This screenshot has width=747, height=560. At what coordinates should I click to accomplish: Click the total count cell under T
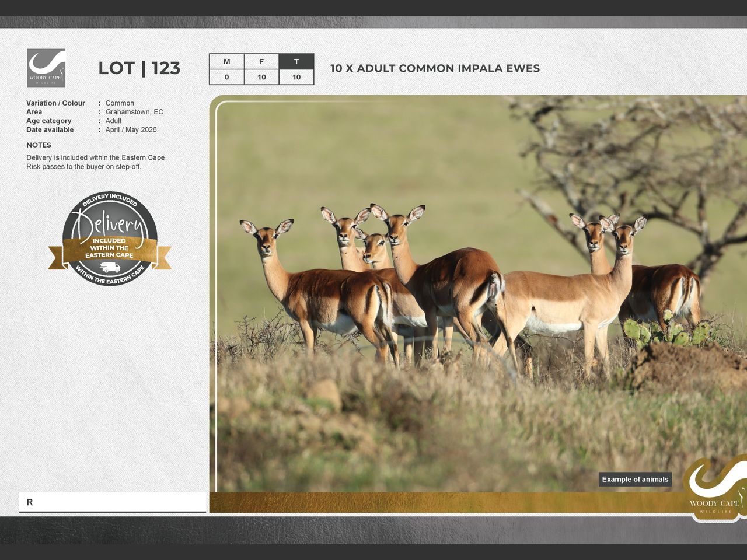(x=296, y=77)
